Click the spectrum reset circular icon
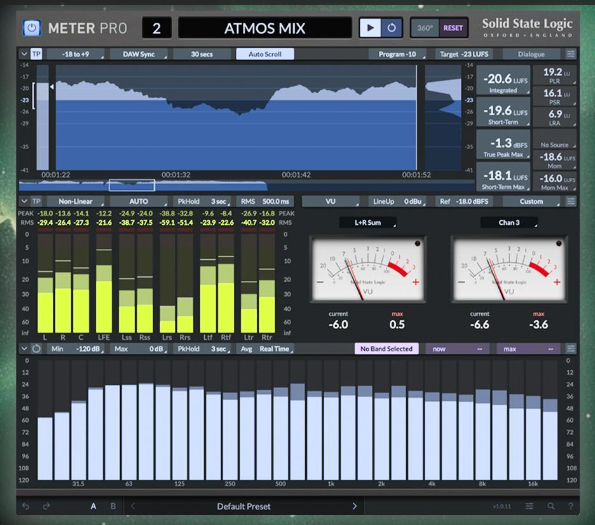Screen dimensions: 595x525 click(x=36, y=348)
